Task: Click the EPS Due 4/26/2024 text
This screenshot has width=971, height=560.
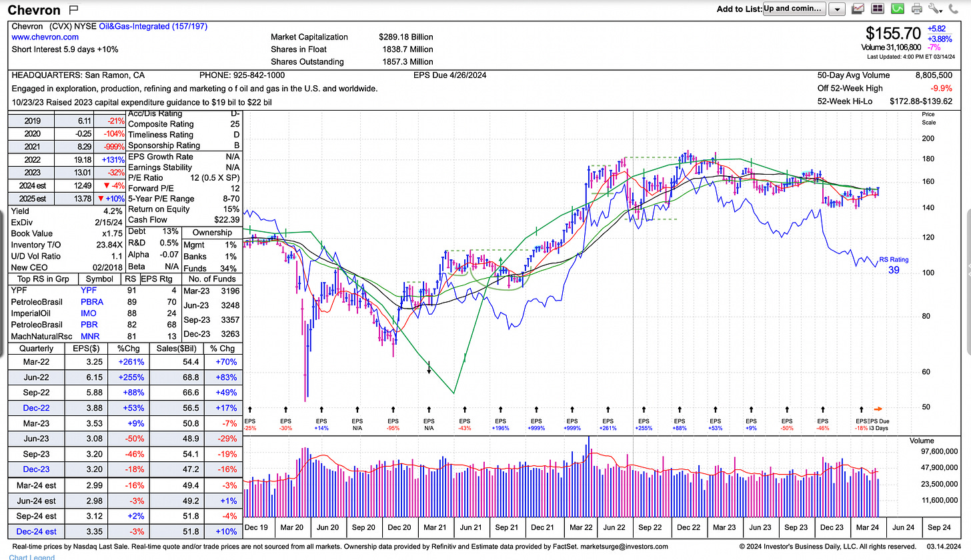Action: (450, 75)
